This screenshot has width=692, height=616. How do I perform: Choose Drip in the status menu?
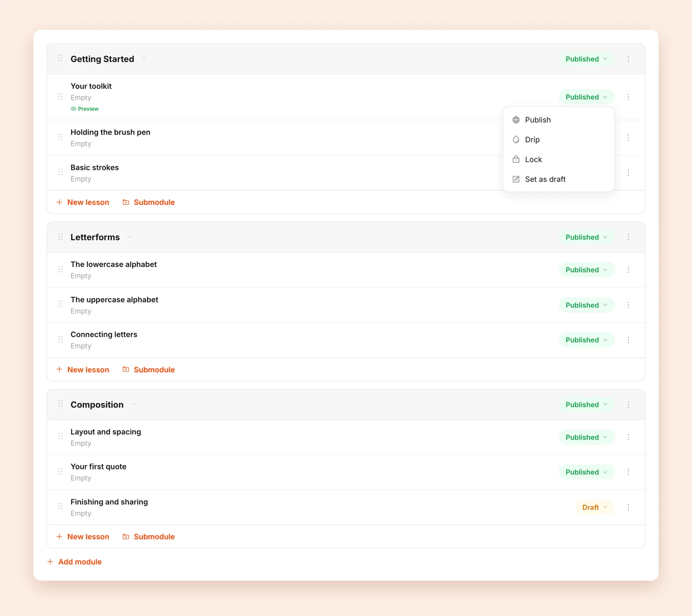(559, 140)
